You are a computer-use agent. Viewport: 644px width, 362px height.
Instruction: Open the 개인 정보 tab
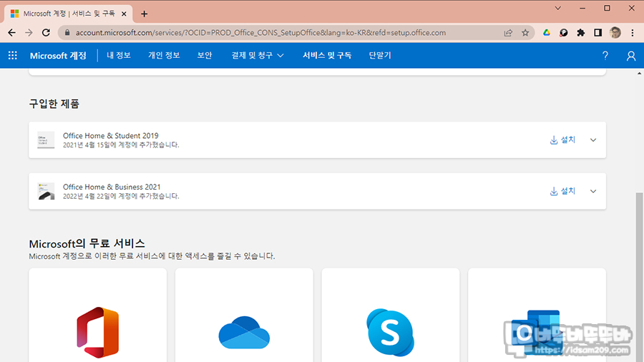click(x=164, y=55)
